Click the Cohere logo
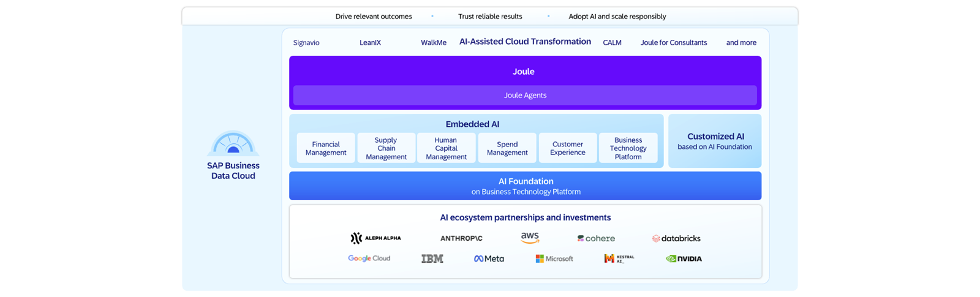The width and height of the screenshot is (980, 297). click(x=596, y=238)
